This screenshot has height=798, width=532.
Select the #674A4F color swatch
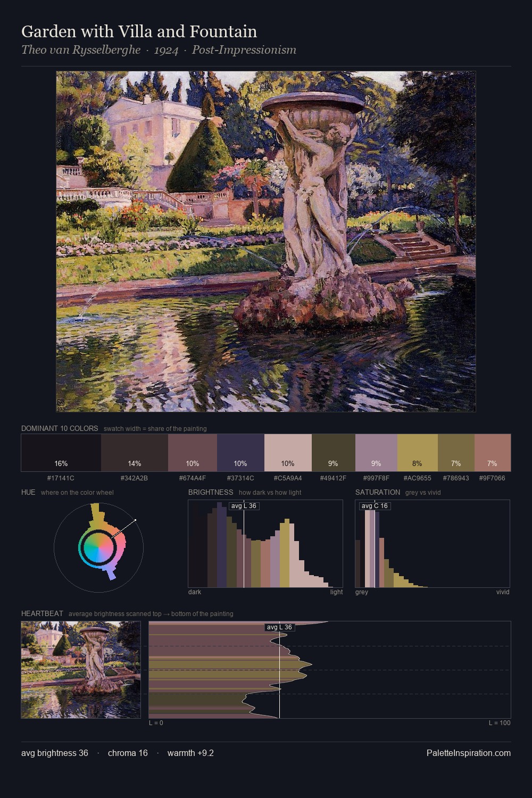pos(193,453)
